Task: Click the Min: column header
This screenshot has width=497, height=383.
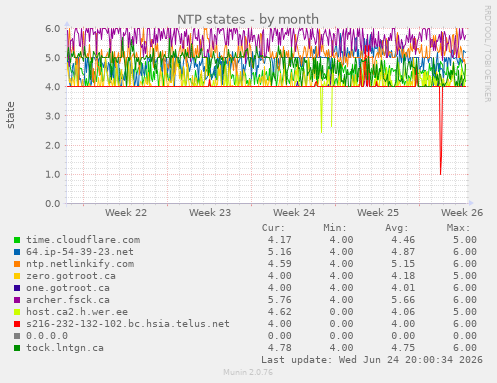Action: pos(335,228)
